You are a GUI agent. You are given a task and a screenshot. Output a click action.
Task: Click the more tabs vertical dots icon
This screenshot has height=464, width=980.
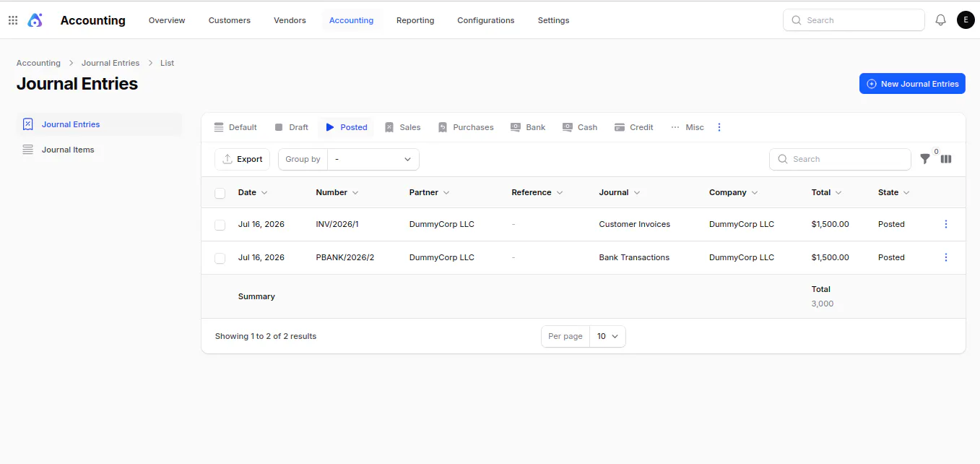719,127
